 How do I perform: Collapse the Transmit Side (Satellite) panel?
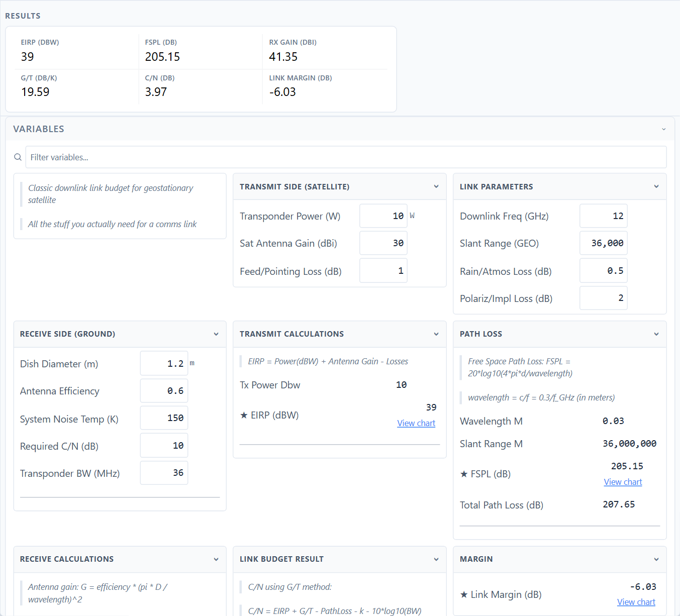click(x=436, y=186)
